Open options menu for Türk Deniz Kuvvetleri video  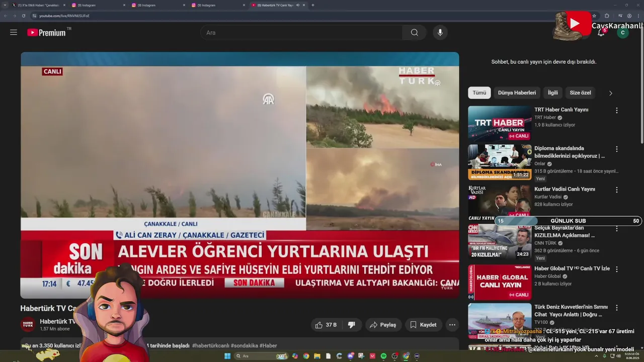point(617,308)
